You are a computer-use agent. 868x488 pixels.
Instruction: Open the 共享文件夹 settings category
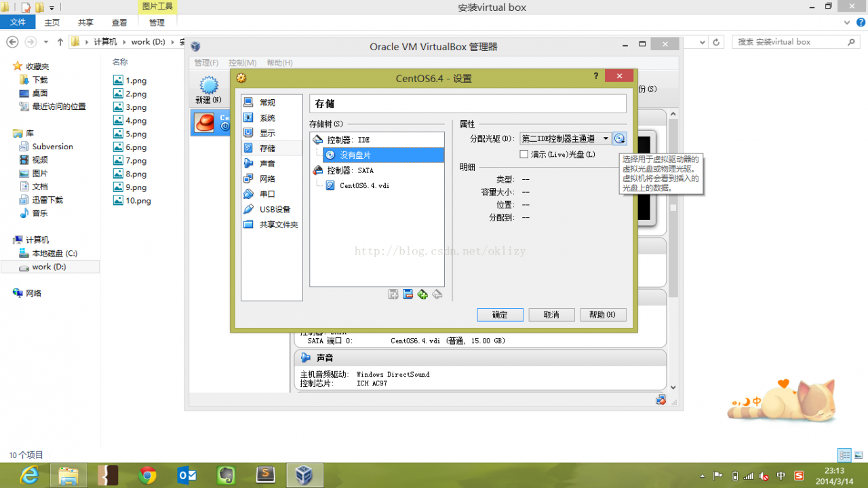[x=272, y=225]
